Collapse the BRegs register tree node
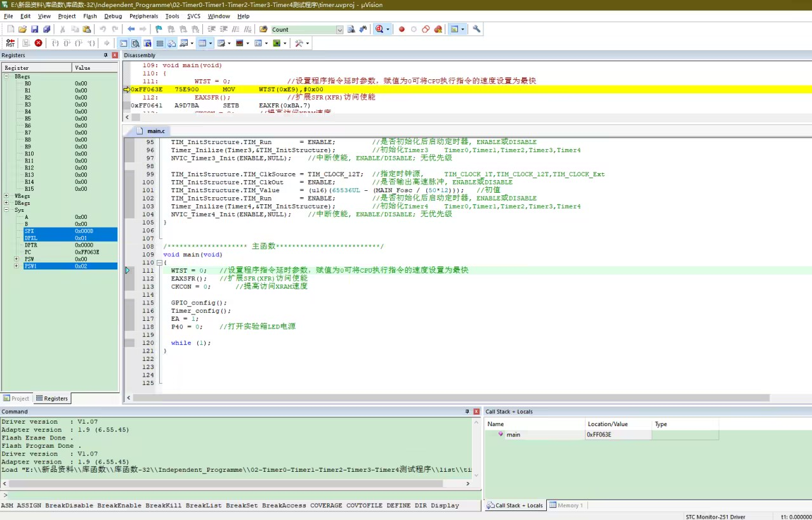This screenshot has height=520, width=812. [7, 76]
